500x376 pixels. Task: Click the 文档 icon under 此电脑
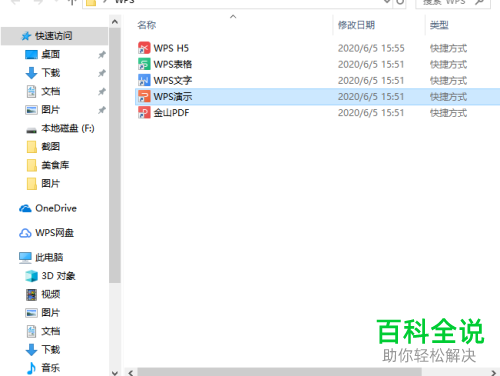[31, 331]
